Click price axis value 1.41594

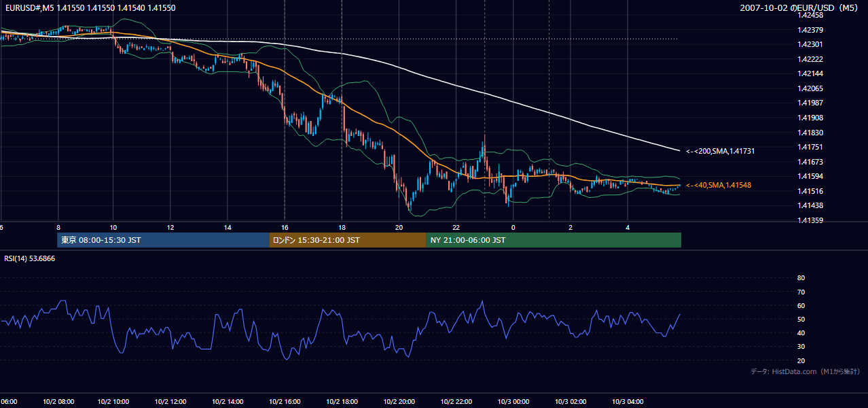coord(810,176)
